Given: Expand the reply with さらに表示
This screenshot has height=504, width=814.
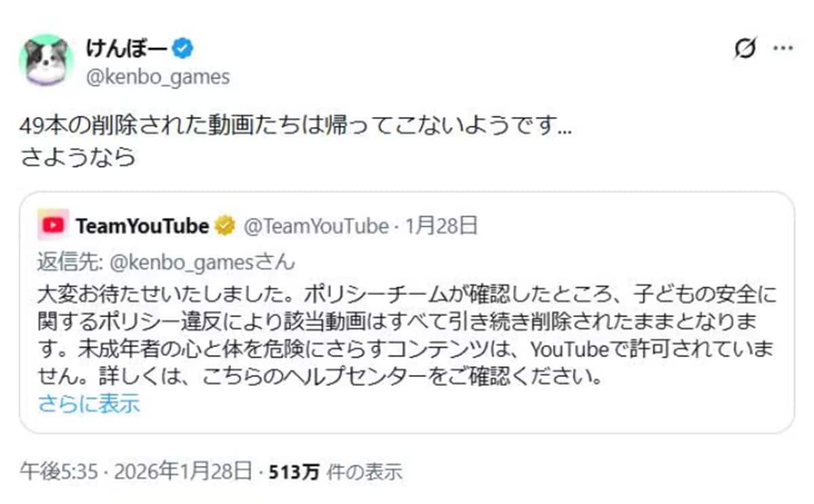Looking at the screenshot, I should click(x=89, y=403).
